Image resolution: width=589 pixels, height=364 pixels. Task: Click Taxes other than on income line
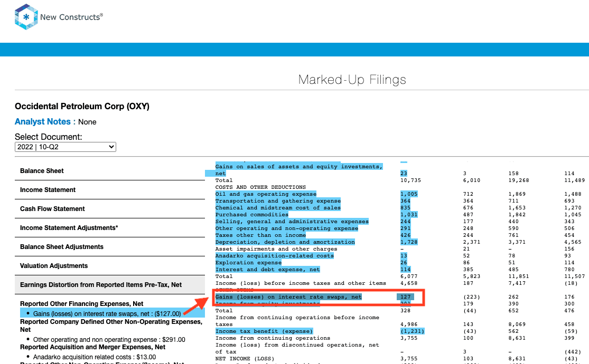tap(260, 235)
